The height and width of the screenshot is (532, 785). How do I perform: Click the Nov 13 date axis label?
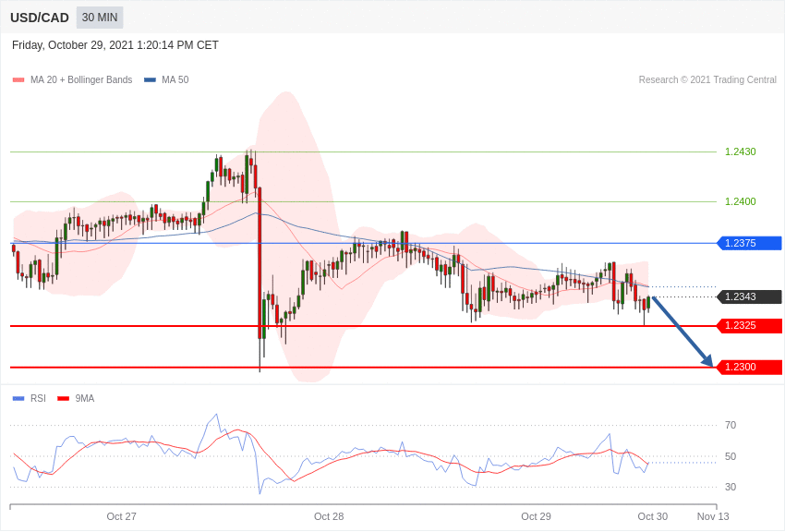pos(713,516)
